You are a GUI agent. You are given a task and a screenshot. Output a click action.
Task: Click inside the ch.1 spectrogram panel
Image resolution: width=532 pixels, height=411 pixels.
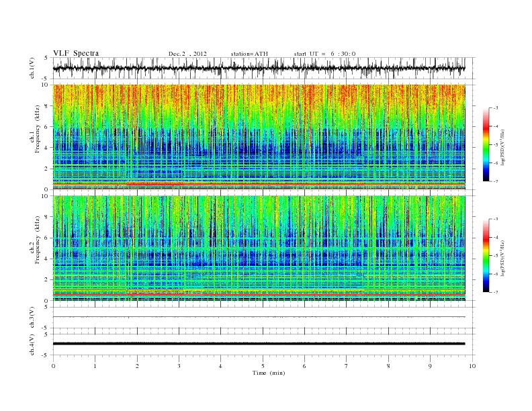pyautogui.click(x=259, y=137)
